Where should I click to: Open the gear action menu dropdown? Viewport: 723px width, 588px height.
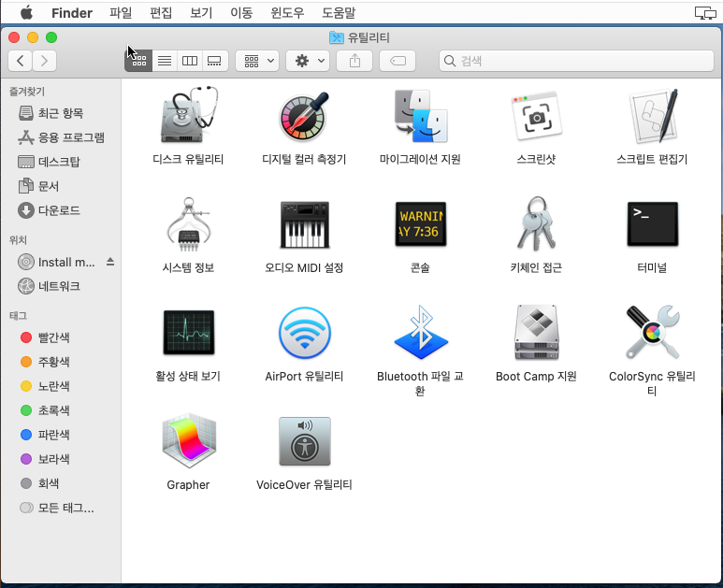307,61
